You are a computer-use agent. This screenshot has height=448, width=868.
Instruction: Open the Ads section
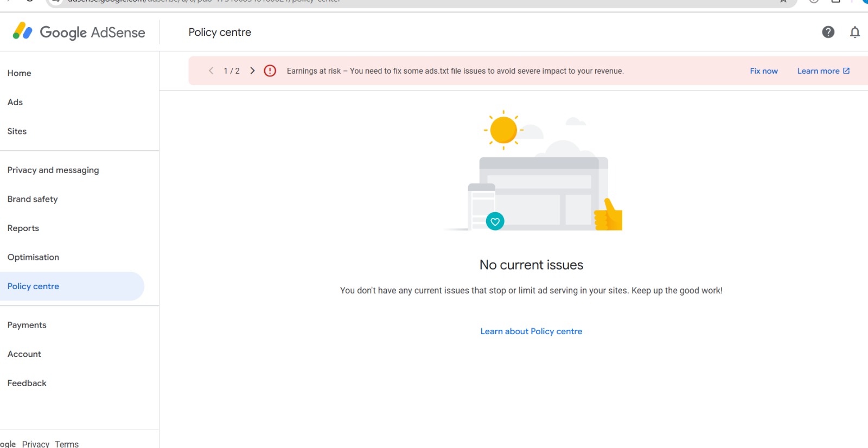[x=15, y=103]
